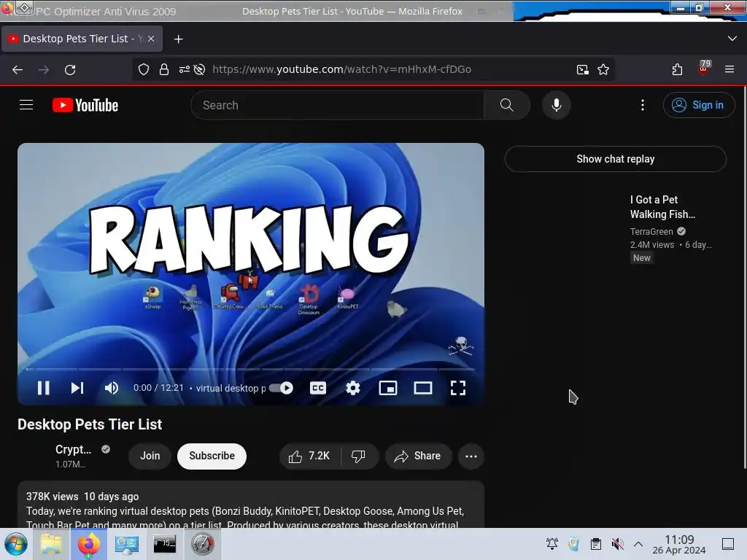Search with your voice microphone button
The image size is (747, 560).
(x=556, y=105)
